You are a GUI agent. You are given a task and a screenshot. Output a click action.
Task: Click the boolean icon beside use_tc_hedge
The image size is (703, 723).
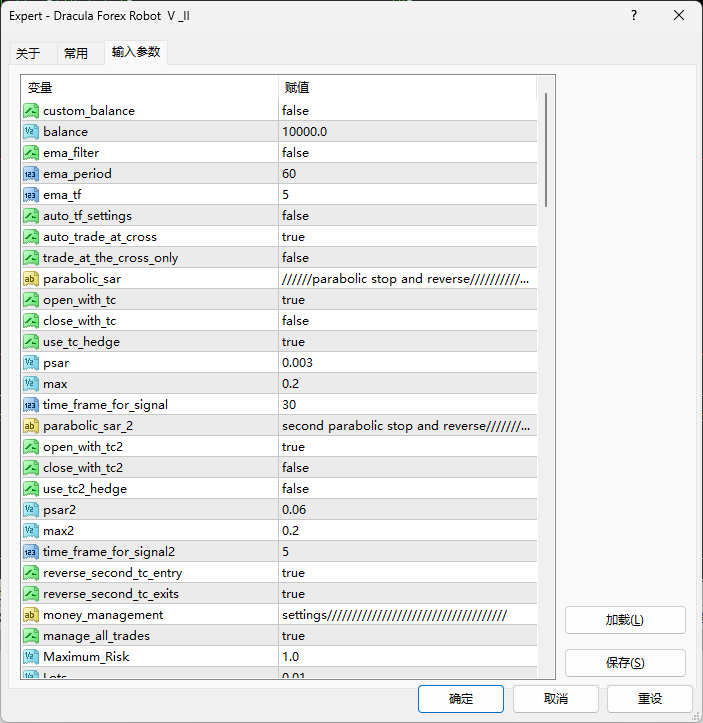tap(31, 342)
